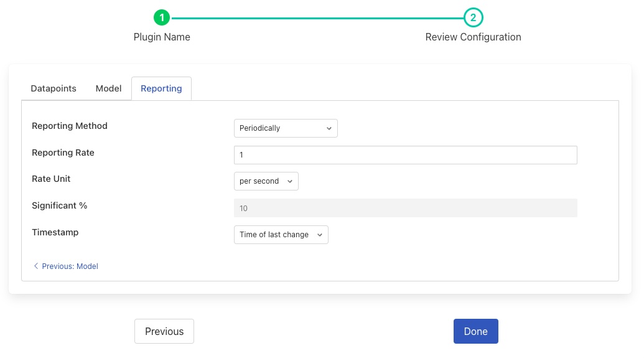Follow the Previous: Model link text
The width and height of the screenshot is (644, 358).
point(70,266)
